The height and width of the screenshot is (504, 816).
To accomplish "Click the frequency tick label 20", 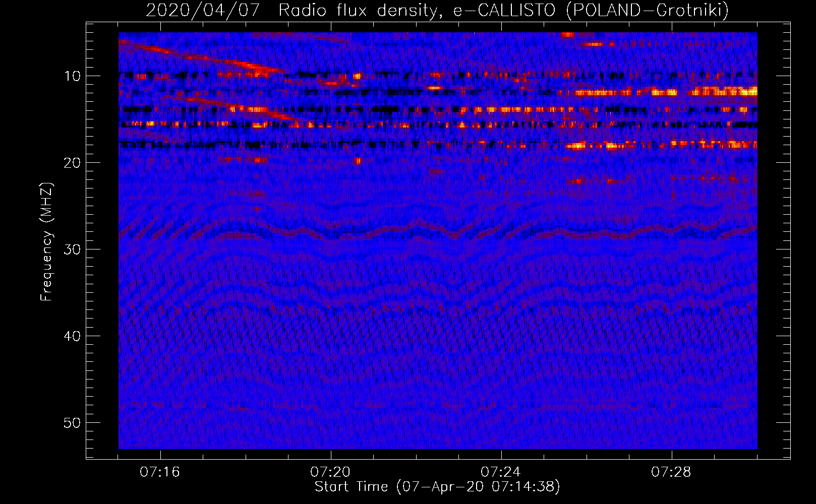I will 72,163.
